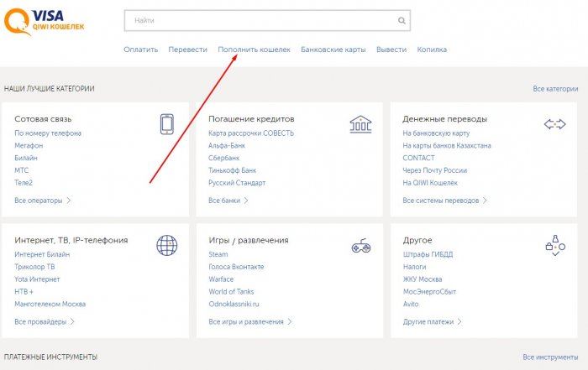Open the Вывести menu item
The width and height of the screenshot is (588, 370).
pyautogui.click(x=391, y=50)
